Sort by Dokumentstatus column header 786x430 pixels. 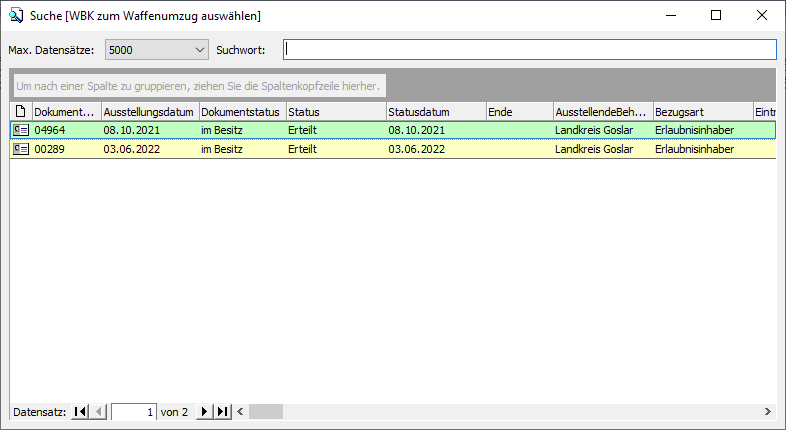tap(242, 112)
